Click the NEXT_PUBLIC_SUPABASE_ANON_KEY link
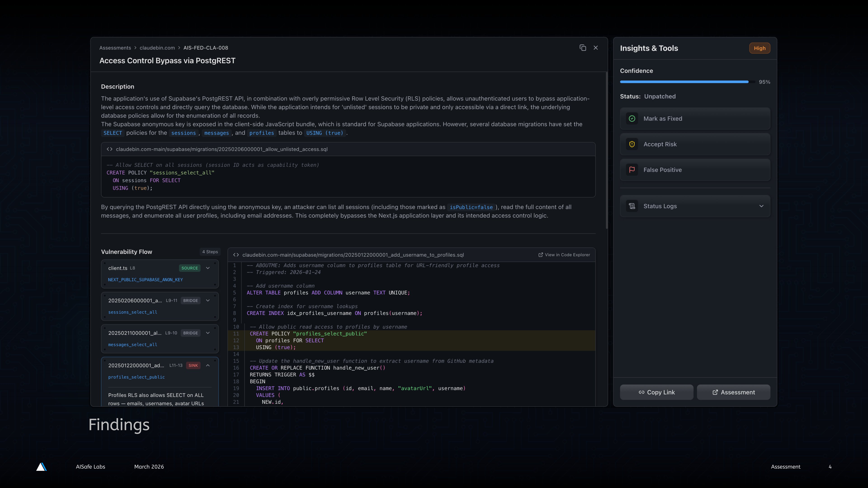868x488 pixels. [145, 279]
